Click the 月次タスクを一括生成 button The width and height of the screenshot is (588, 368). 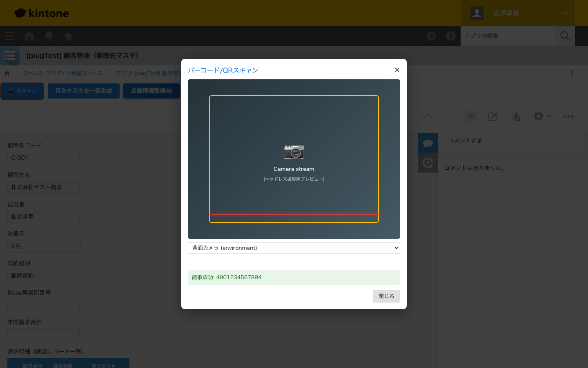click(84, 91)
